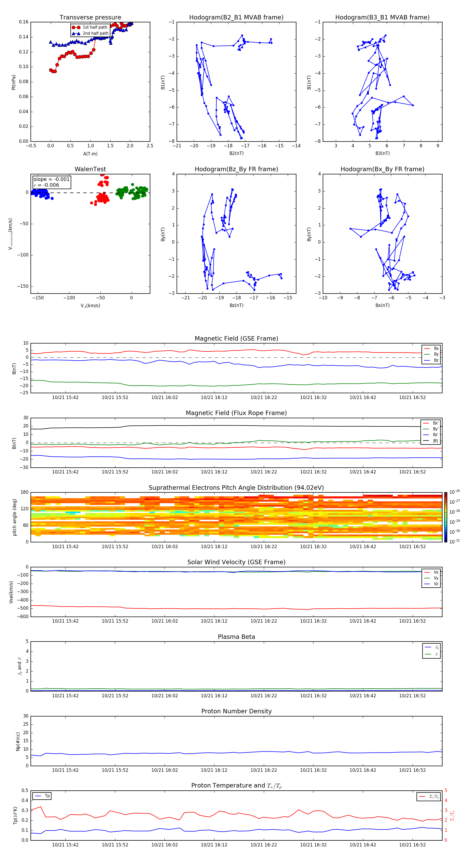Select the '2nd half path' legend entry
Viewport: 473px width, 868px height.
pyautogui.click(x=90, y=33)
